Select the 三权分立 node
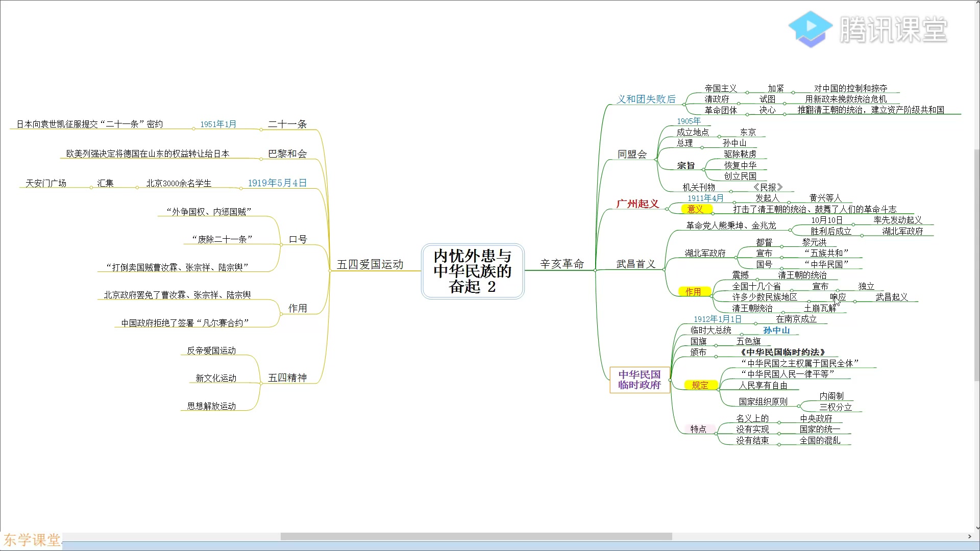Viewport: 980px width, 551px height. pos(836,407)
